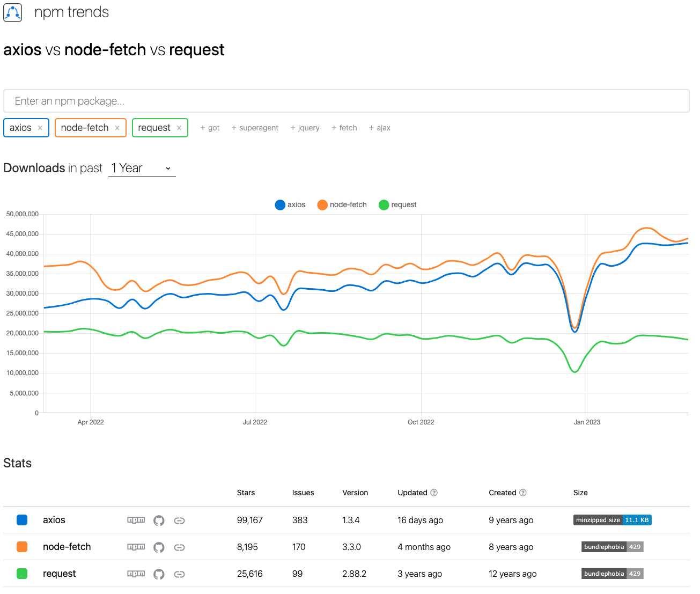Click help icon next to Updated header
The image size is (700, 594).
434,493
